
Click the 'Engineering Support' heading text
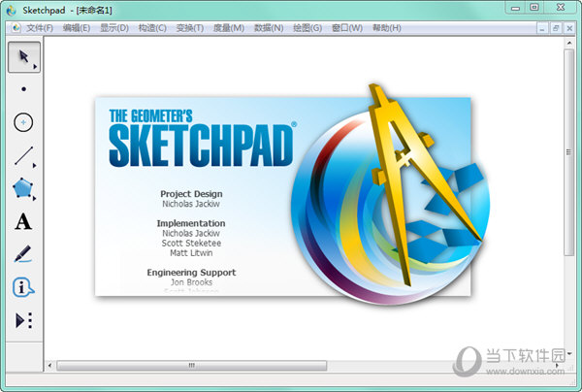pos(191,273)
